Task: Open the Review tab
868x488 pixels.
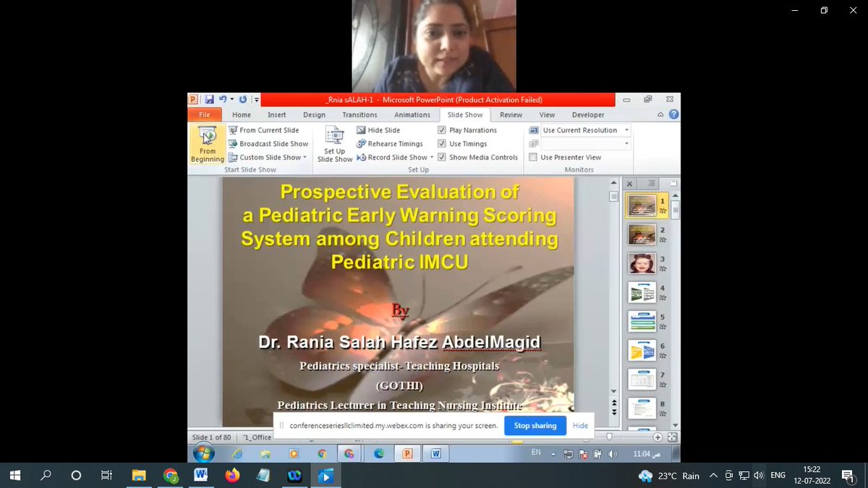Action: coord(511,114)
